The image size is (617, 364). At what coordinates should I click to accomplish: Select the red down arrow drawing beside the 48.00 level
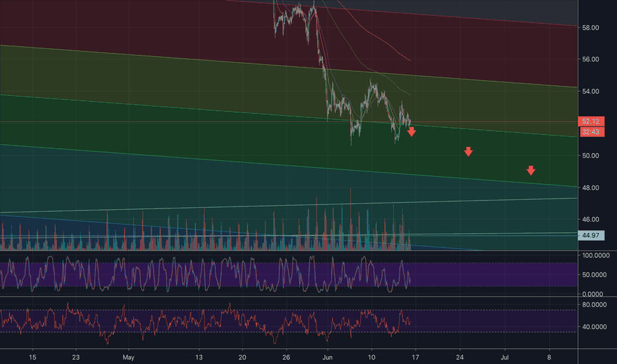[531, 170]
